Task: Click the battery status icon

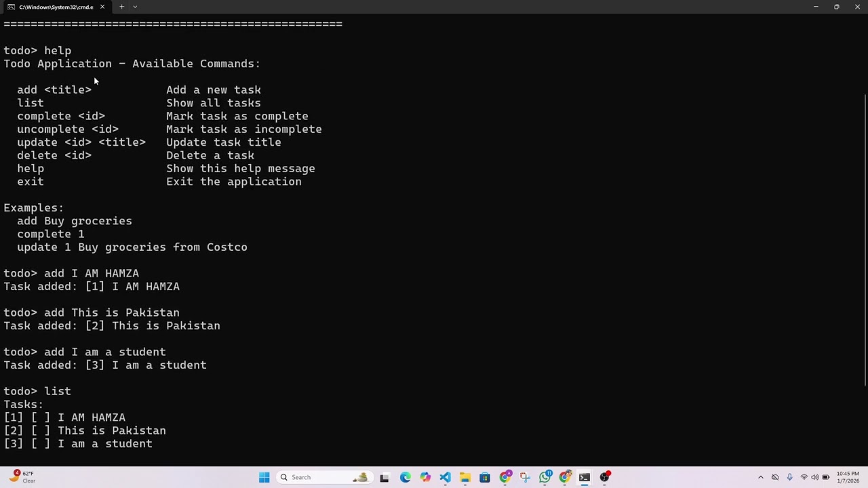Action: click(x=826, y=477)
